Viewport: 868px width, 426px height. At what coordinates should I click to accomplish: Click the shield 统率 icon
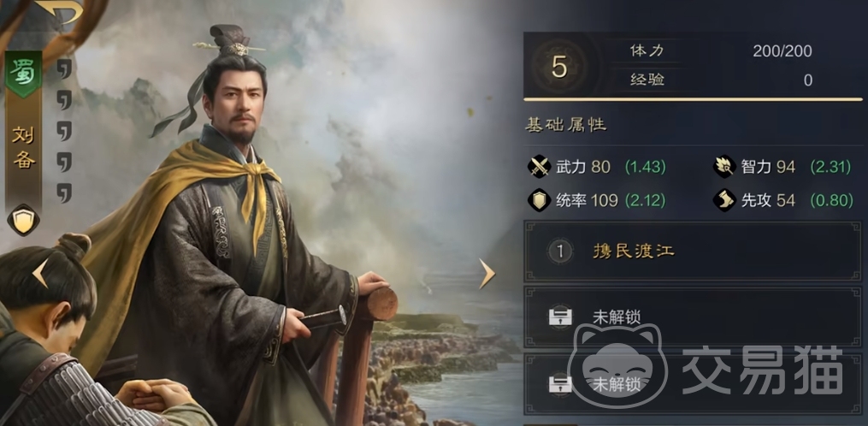click(x=539, y=200)
